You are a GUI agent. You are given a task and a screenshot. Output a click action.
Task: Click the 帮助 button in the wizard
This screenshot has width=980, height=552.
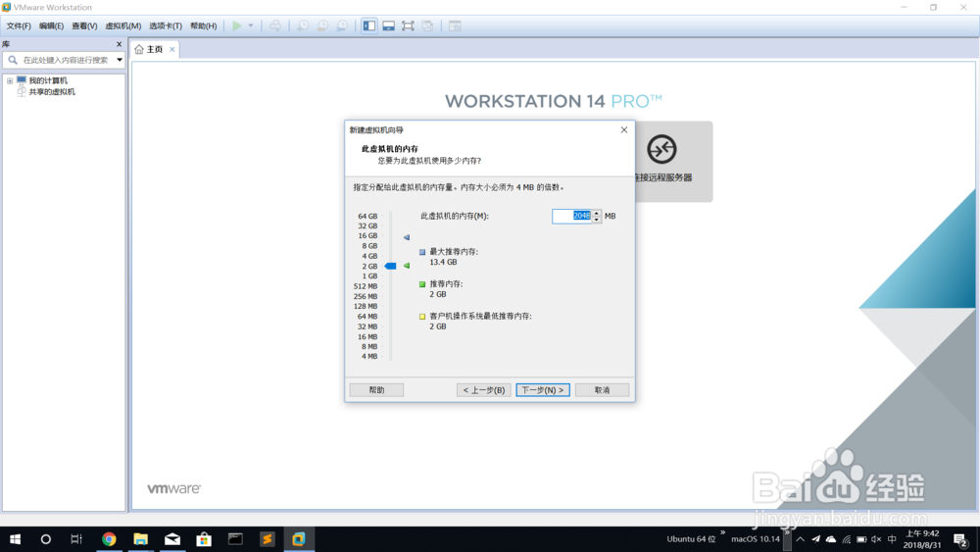(x=376, y=390)
